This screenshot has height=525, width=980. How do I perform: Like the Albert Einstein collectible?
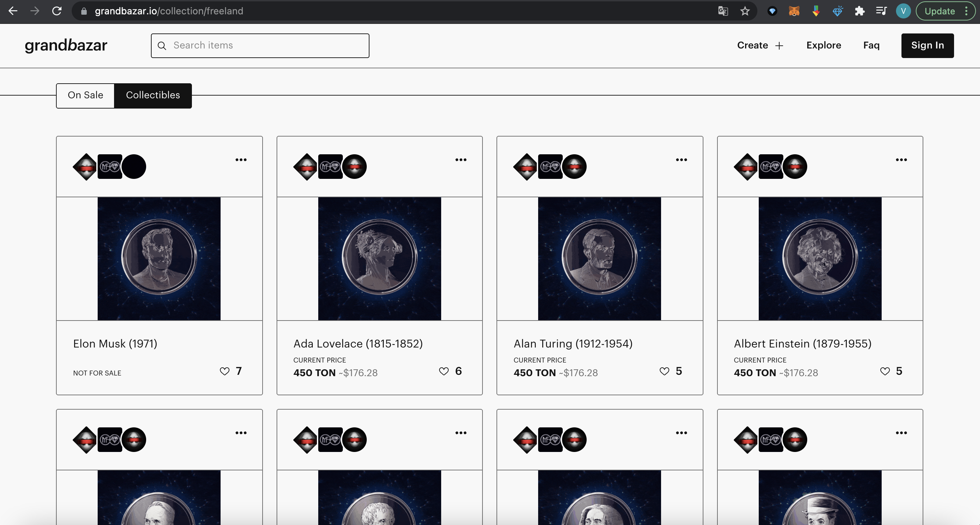click(885, 371)
